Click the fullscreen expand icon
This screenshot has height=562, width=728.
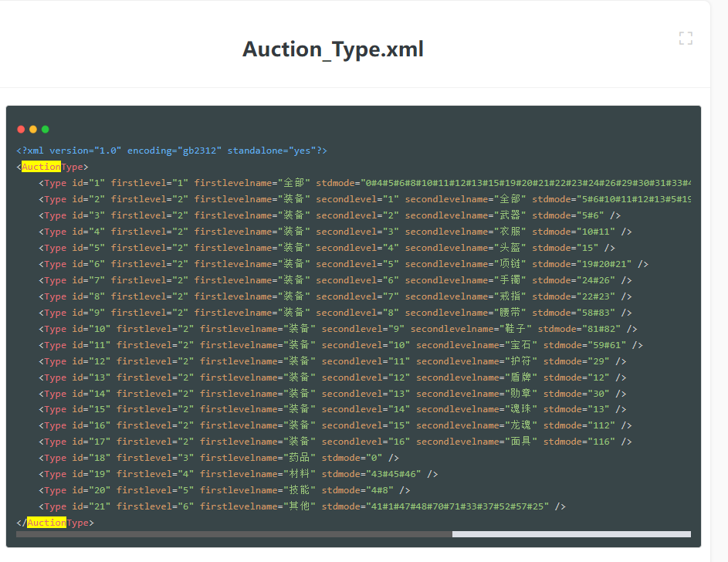pyautogui.click(x=685, y=39)
